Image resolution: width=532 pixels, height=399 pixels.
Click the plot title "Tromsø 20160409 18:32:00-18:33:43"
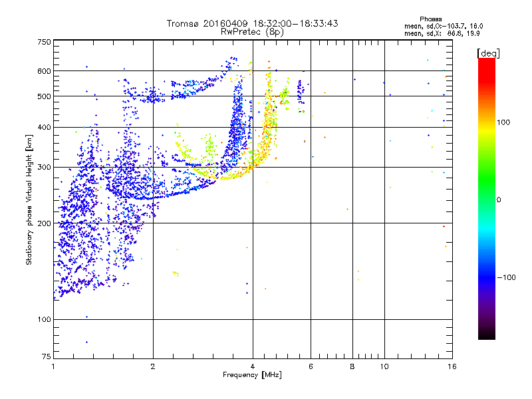[252, 23]
